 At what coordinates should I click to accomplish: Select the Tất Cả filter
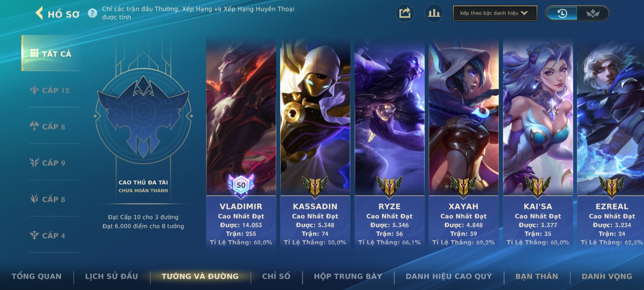pos(51,53)
